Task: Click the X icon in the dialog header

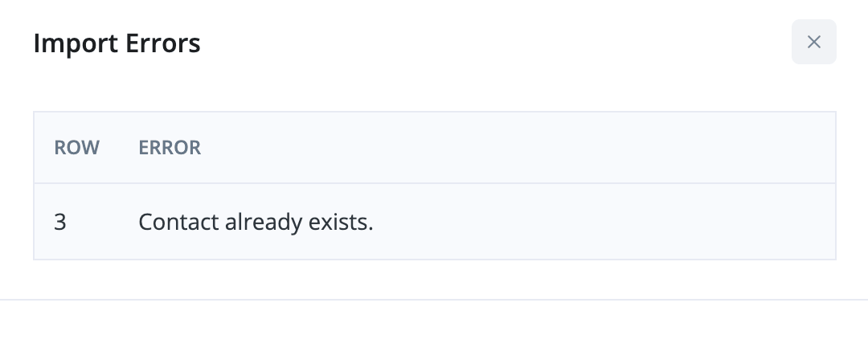Action: pos(814,42)
